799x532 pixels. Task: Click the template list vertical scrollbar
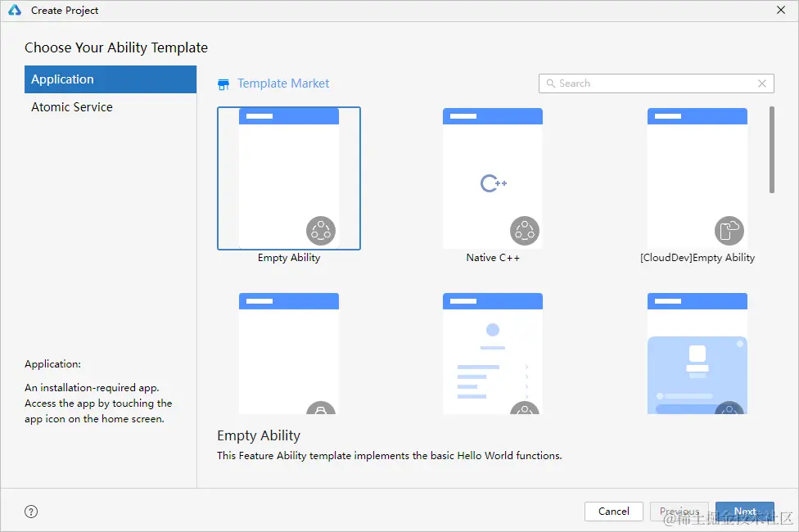(x=771, y=150)
